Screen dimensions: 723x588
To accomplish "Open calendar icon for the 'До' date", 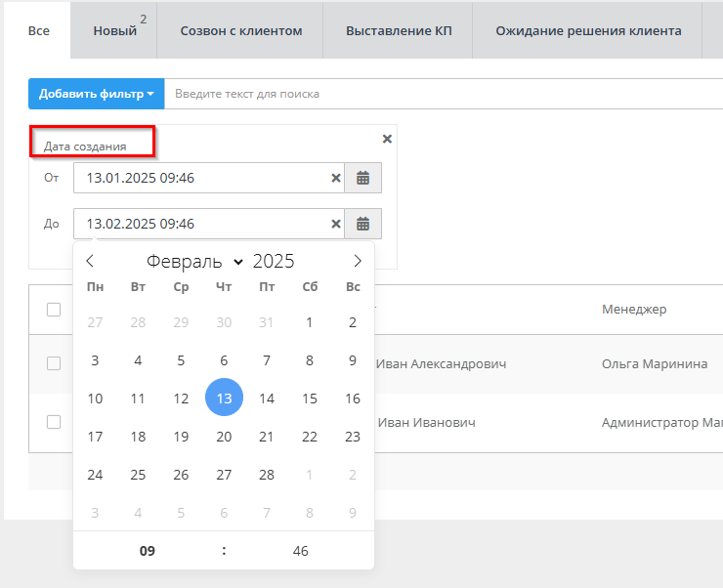I will [x=362, y=224].
